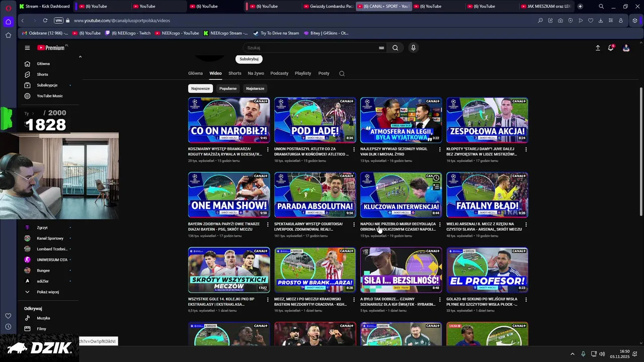The width and height of the screenshot is (644, 362).
Task: Add page to bookmarks with heart icon
Action: coord(591,21)
